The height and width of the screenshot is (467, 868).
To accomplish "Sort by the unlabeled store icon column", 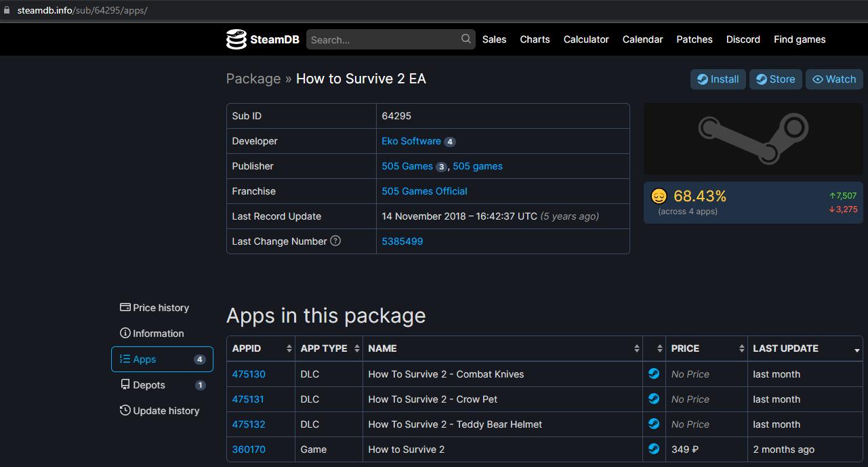I will [655, 348].
